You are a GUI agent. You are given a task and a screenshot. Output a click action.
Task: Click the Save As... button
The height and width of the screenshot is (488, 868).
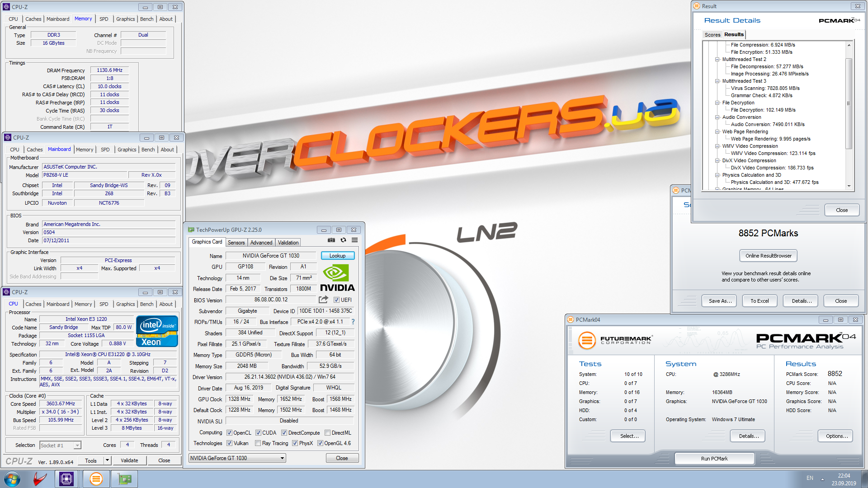pos(720,301)
